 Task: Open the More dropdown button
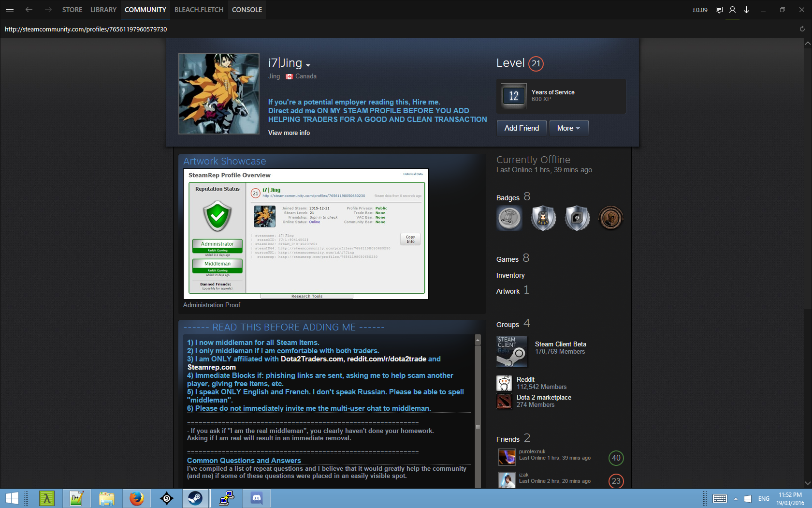tap(569, 128)
